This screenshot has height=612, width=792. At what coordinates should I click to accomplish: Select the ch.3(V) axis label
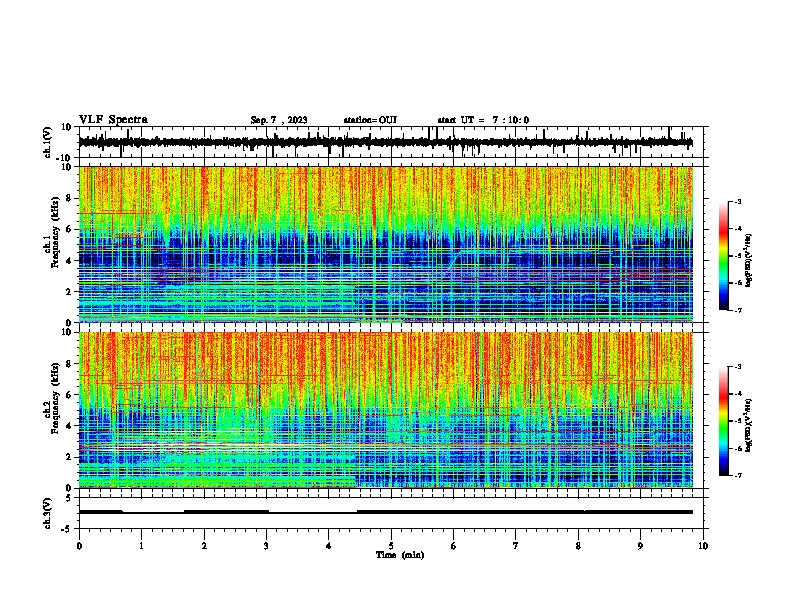click(x=48, y=513)
